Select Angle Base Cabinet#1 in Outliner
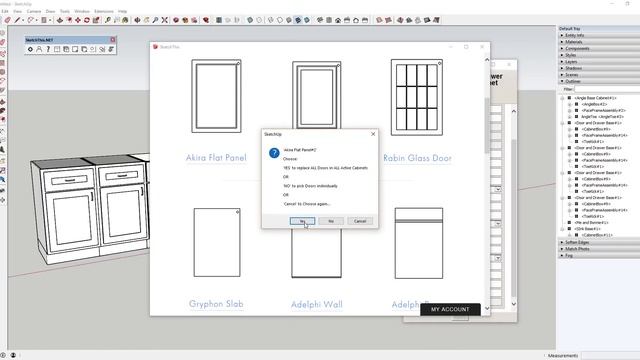The image size is (640, 360). pyautogui.click(x=596, y=98)
